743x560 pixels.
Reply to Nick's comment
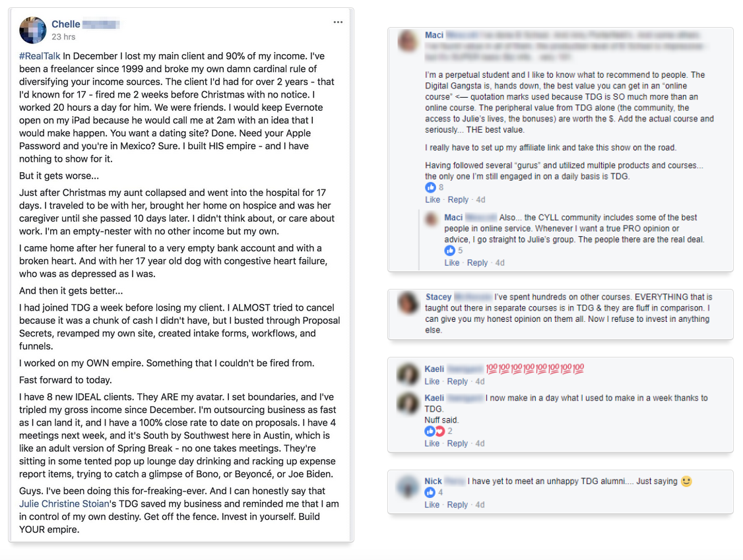pyautogui.click(x=457, y=505)
